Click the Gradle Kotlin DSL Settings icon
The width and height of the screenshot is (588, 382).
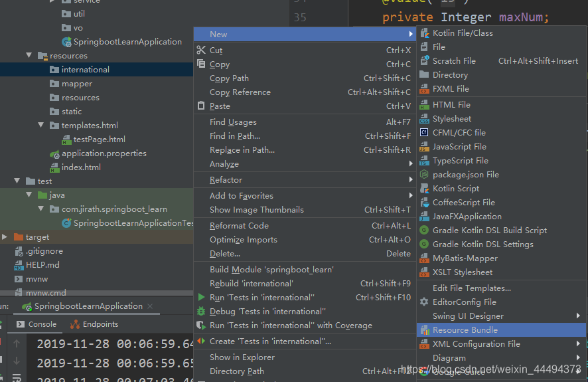point(424,244)
